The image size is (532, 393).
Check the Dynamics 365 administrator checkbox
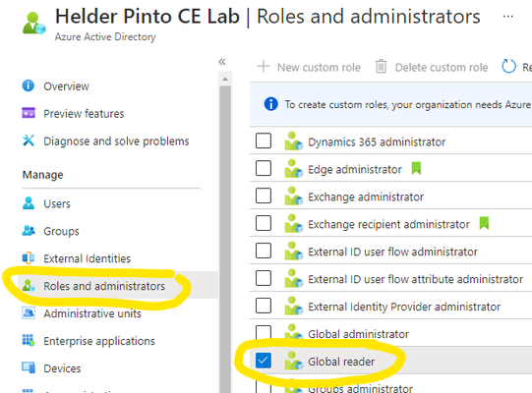(x=264, y=140)
